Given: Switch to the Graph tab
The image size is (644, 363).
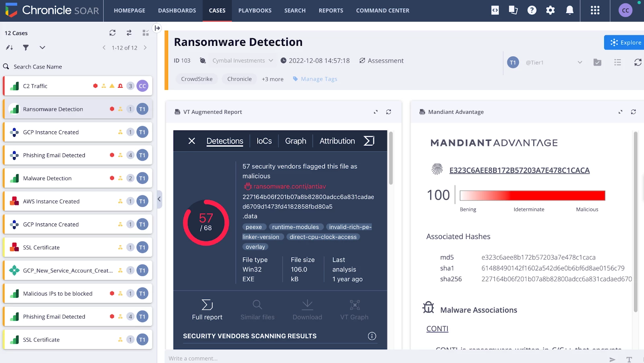Looking at the screenshot, I should 295,141.
